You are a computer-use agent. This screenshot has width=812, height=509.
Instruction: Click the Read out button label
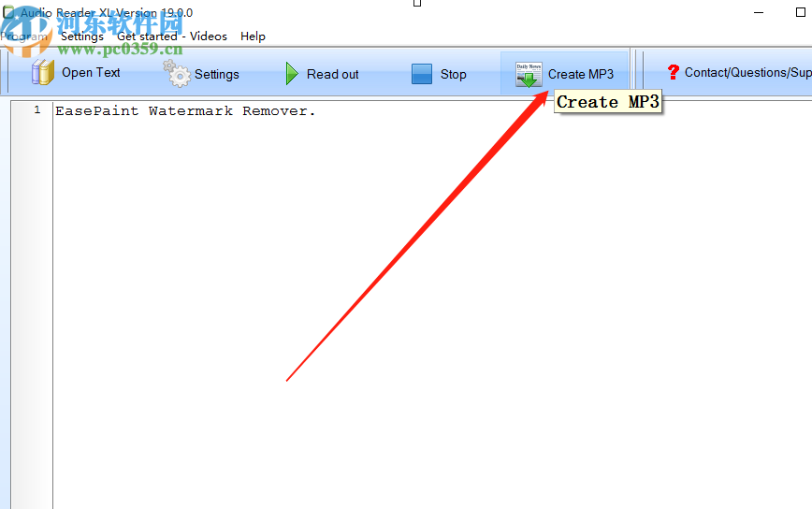(332, 74)
